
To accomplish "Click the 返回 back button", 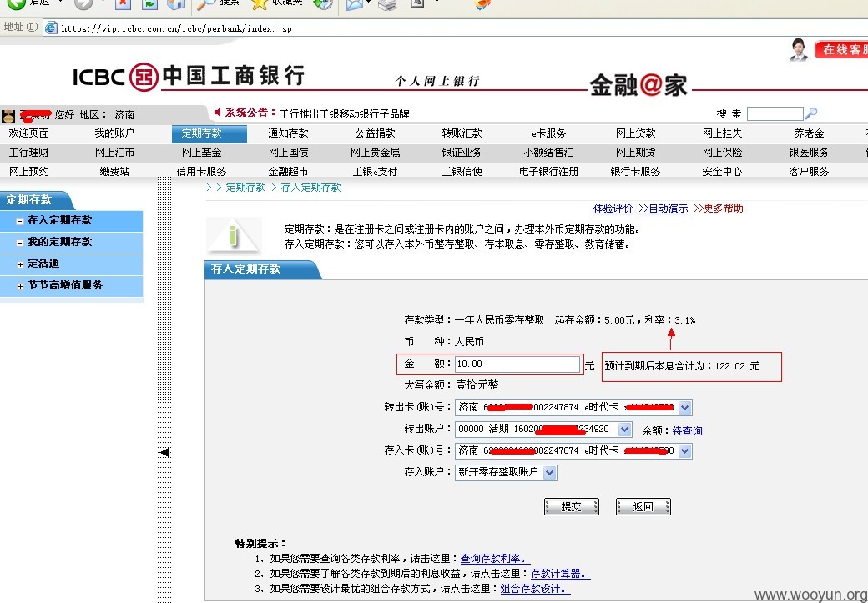I will pyautogui.click(x=643, y=507).
